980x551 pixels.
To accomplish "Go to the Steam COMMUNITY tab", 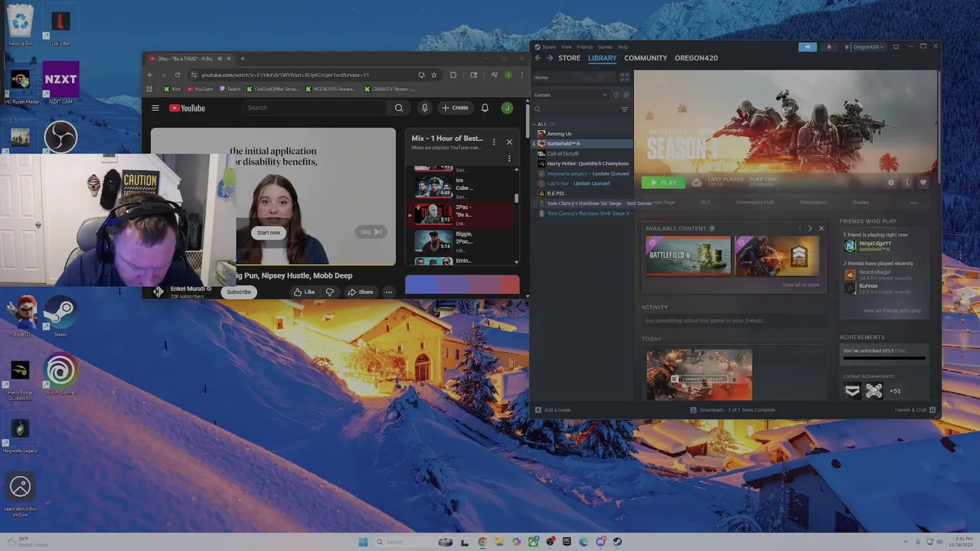I will tap(645, 58).
